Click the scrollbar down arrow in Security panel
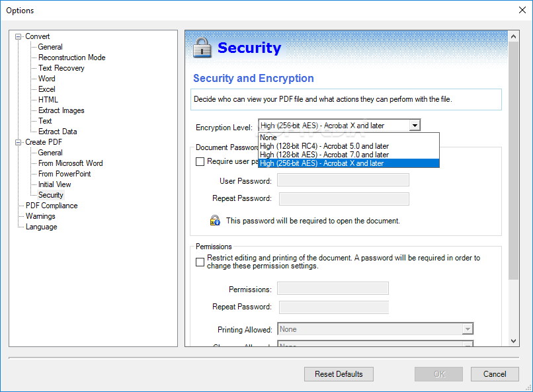 (513, 340)
